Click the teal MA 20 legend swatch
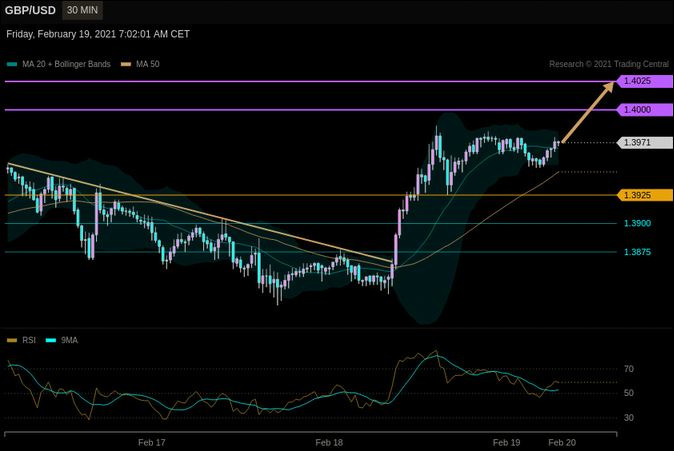The height and width of the screenshot is (451, 674). click(x=12, y=64)
